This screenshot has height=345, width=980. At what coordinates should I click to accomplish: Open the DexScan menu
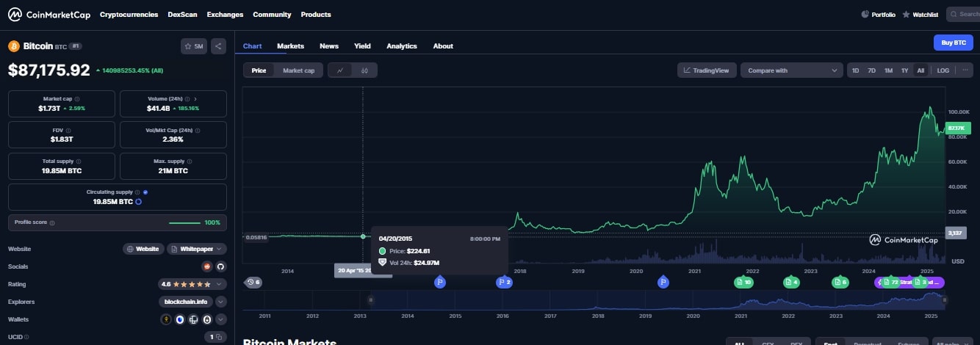[x=182, y=15]
